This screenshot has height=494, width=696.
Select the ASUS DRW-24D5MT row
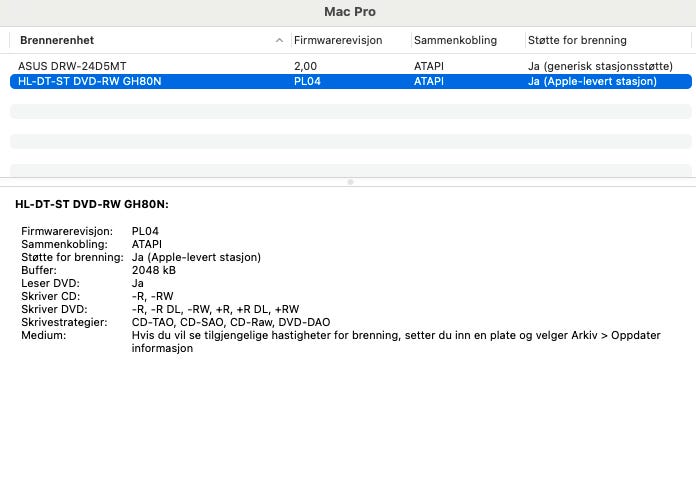pyautogui.click(x=351, y=66)
